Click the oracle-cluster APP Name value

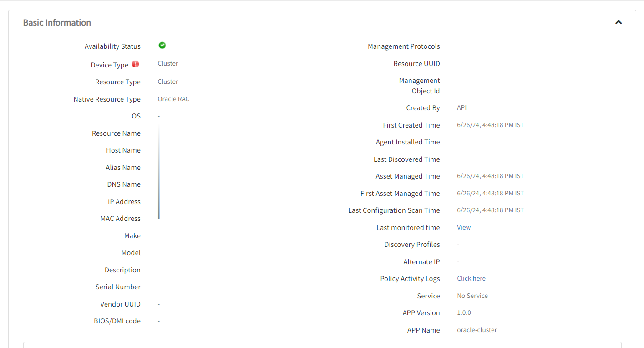tap(477, 330)
